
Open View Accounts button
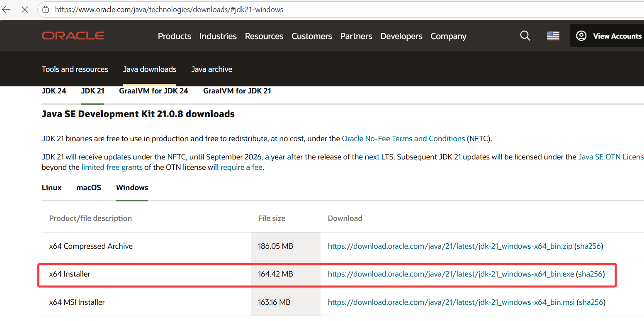(608, 36)
